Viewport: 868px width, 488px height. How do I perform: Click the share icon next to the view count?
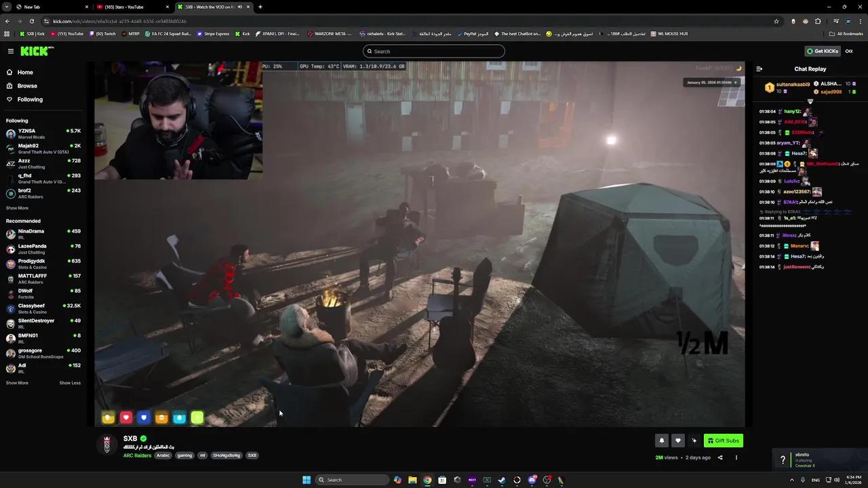(x=719, y=457)
